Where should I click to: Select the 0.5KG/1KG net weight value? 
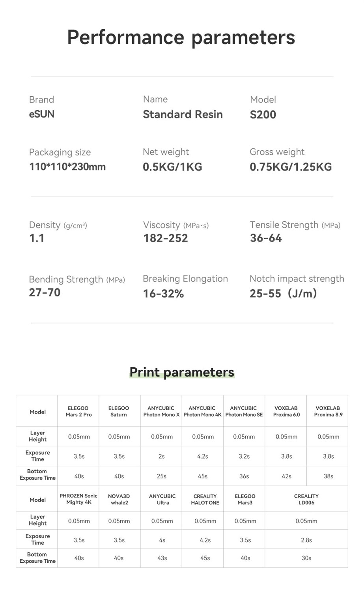(172, 167)
